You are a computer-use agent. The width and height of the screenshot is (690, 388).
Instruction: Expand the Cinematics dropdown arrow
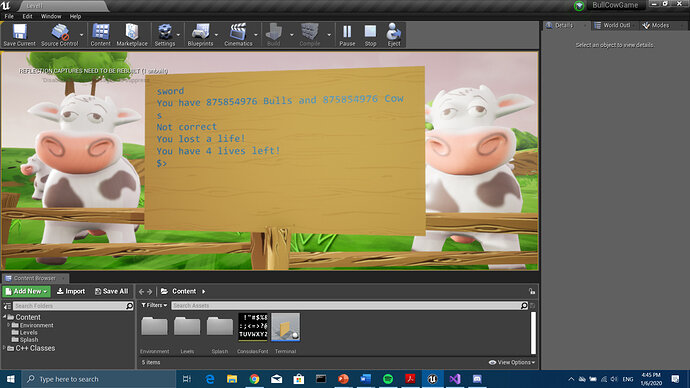[256, 35]
